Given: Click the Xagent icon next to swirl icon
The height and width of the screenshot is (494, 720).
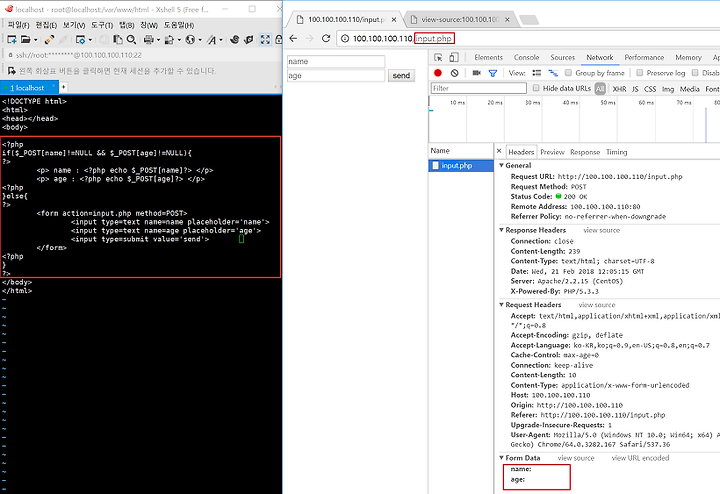Looking at the screenshot, I should [248, 39].
